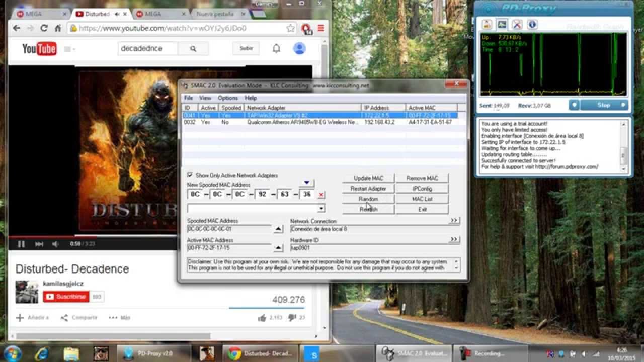Select the bandwidth graph icon in PD-Proxy
This screenshot has width=644, height=362.
click(502, 25)
